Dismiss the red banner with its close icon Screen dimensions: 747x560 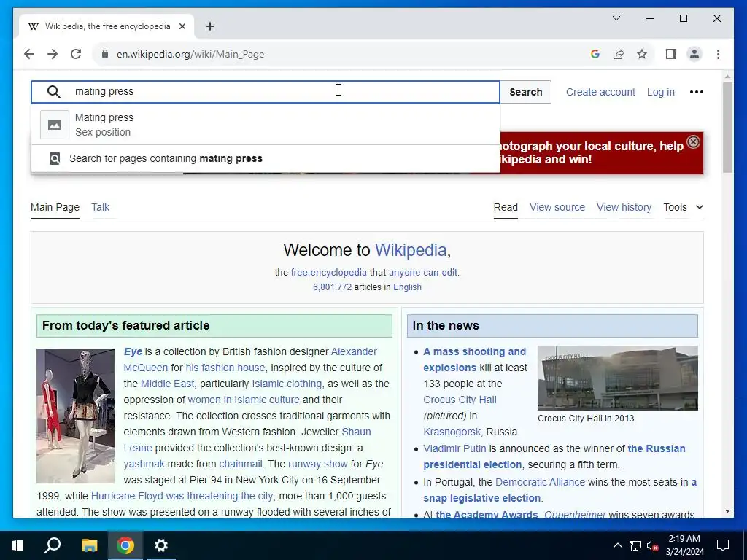pos(694,142)
